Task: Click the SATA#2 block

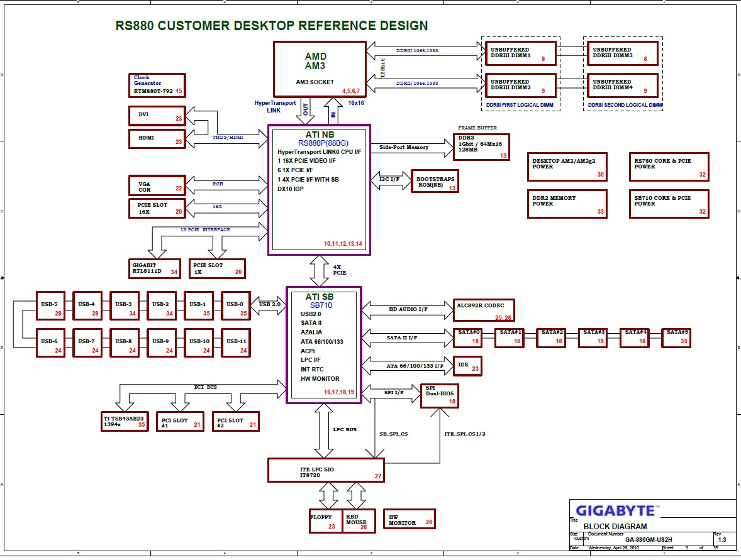Action: (x=551, y=338)
